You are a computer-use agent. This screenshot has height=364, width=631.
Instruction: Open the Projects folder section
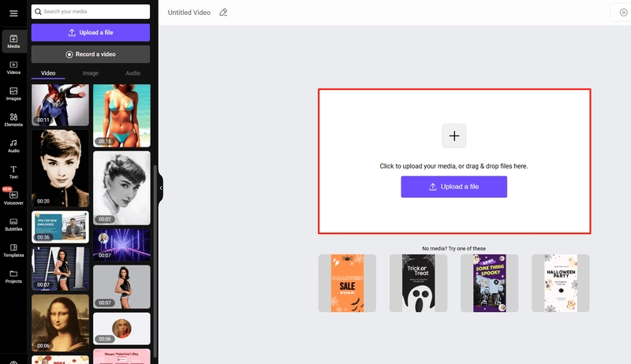tap(13, 277)
